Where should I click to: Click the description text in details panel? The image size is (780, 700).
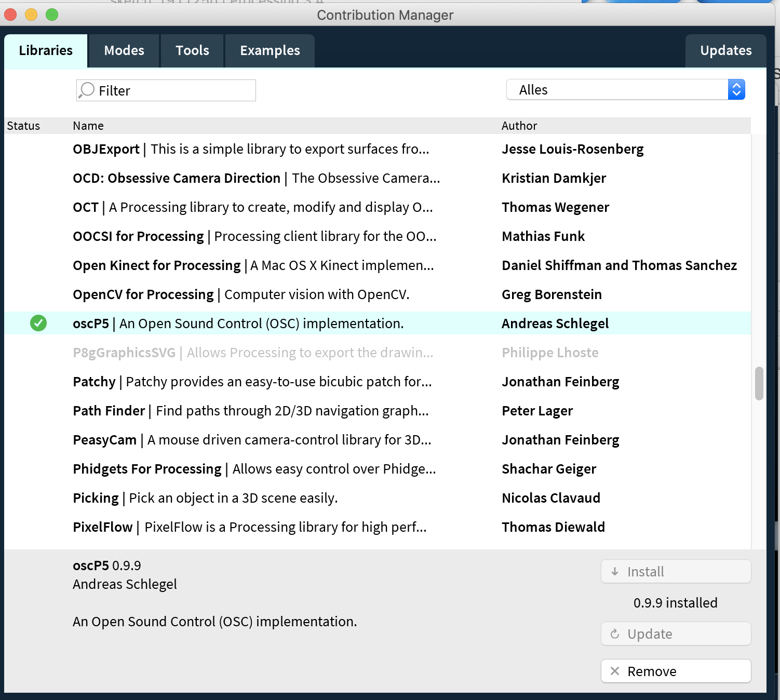click(215, 622)
